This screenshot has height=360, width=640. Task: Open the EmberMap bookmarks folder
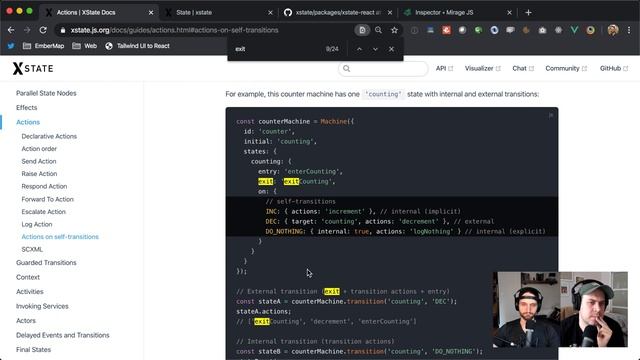(x=44, y=46)
